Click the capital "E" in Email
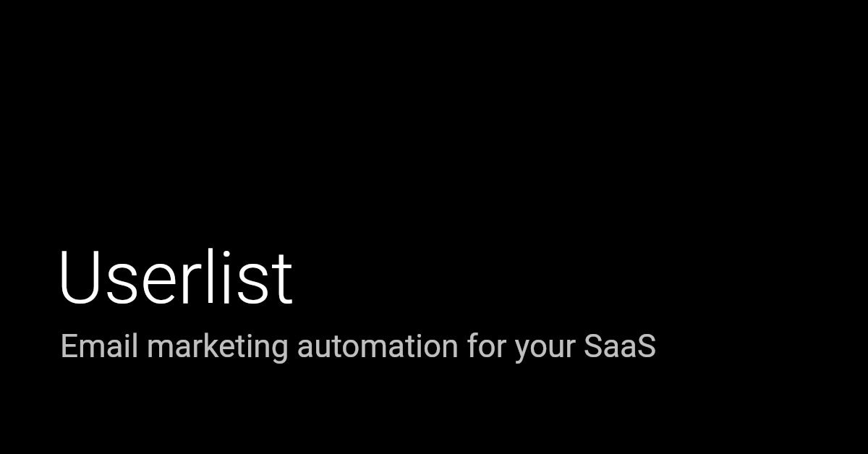This screenshot has width=868, height=454. pyautogui.click(x=69, y=346)
